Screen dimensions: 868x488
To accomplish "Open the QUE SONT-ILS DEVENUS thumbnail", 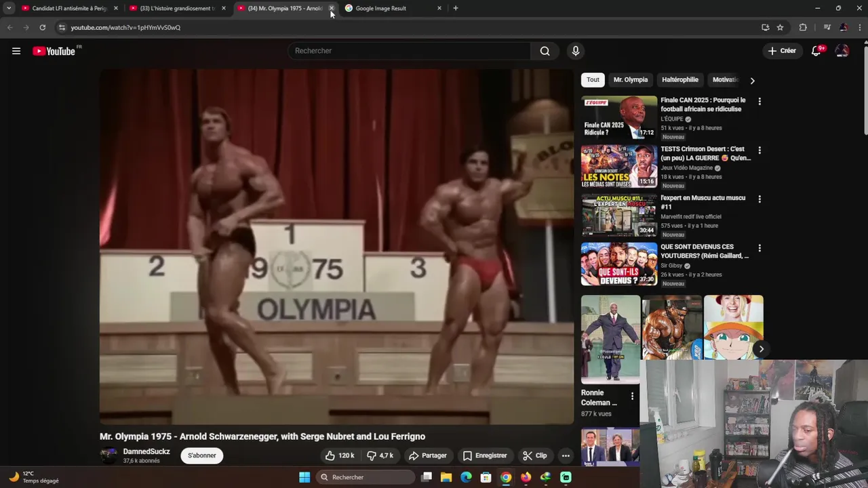I will point(619,264).
